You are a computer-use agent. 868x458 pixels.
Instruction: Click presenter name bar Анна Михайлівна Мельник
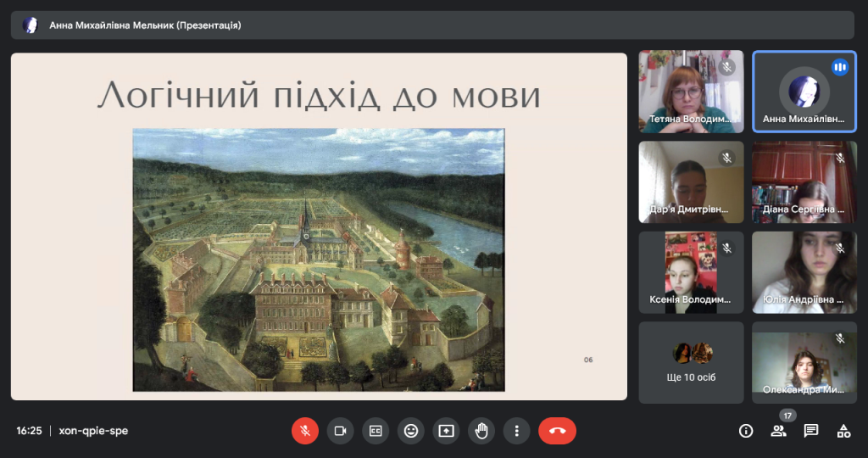(x=145, y=25)
